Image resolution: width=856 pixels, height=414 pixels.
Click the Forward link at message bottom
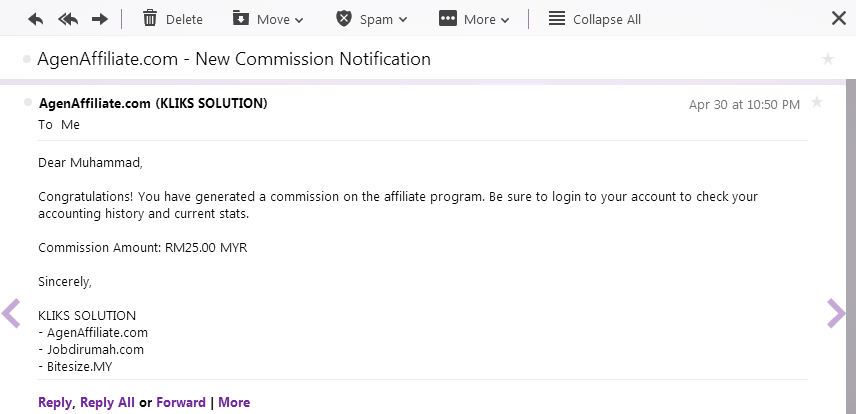[181, 403]
